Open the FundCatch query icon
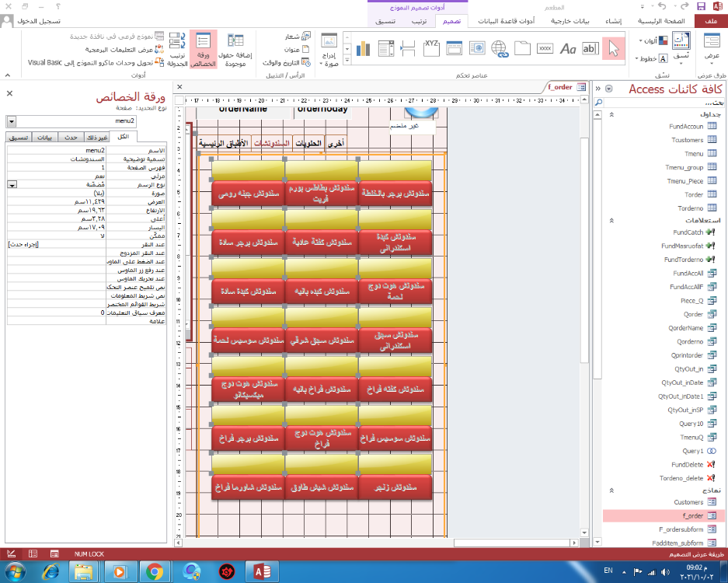Viewport: 728px width, 583px height. (710, 232)
